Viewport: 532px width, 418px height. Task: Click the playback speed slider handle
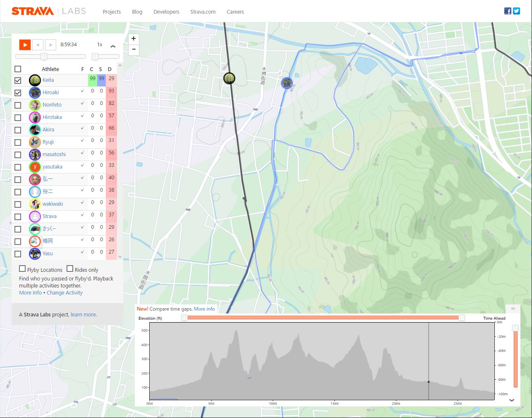pos(95,56)
